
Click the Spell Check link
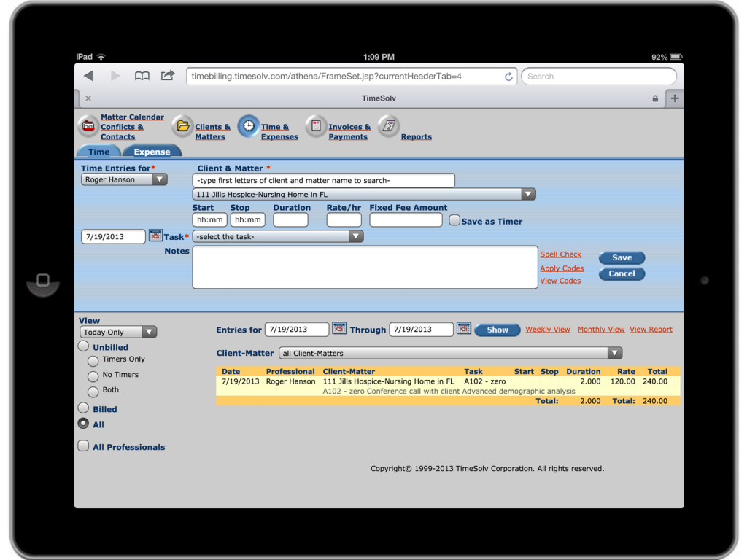(560, 254)
